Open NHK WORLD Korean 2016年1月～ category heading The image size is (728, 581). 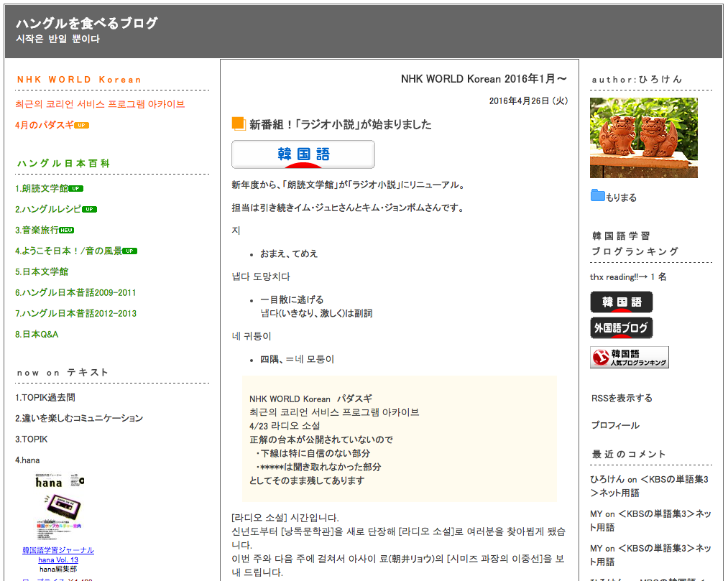tap(484, 79)
